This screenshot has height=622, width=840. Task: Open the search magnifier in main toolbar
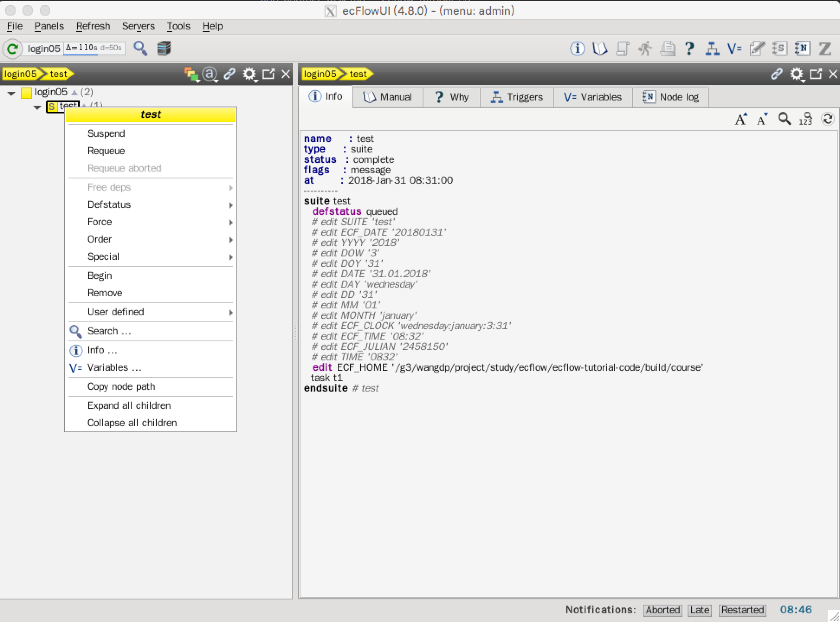point(140,48)
